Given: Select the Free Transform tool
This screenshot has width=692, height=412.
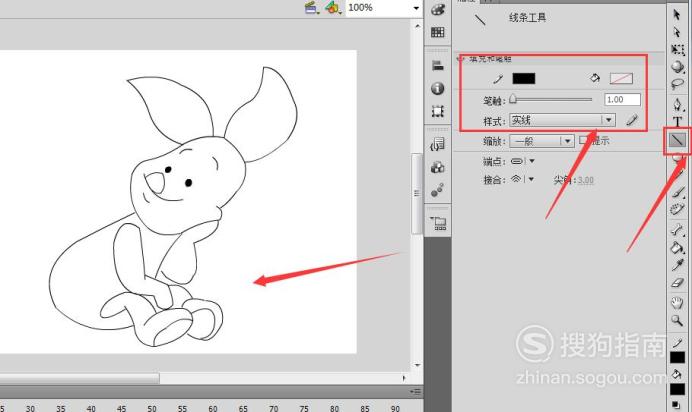Looking at the screenshot, I should [x=677, y=49].
